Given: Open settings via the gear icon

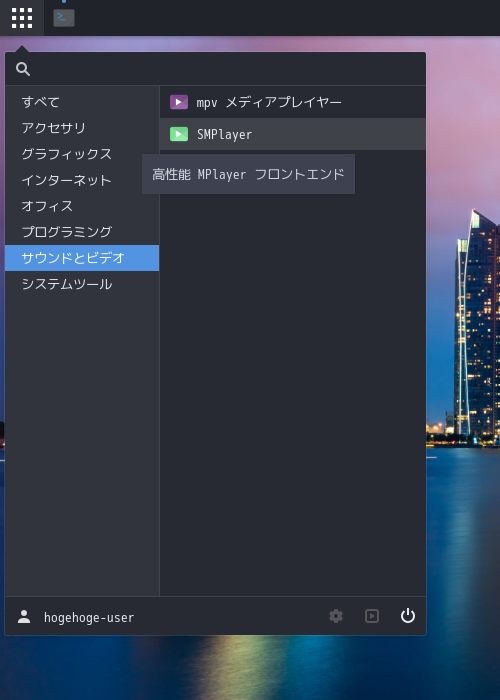Looking at the screenshot, I should (x=336, y=616).
